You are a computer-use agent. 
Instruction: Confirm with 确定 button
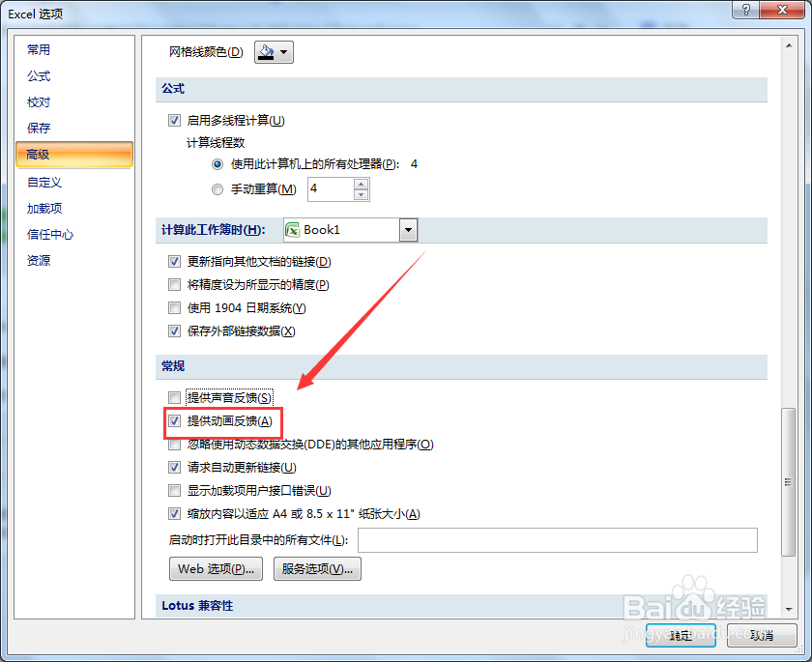pos(681,635)
